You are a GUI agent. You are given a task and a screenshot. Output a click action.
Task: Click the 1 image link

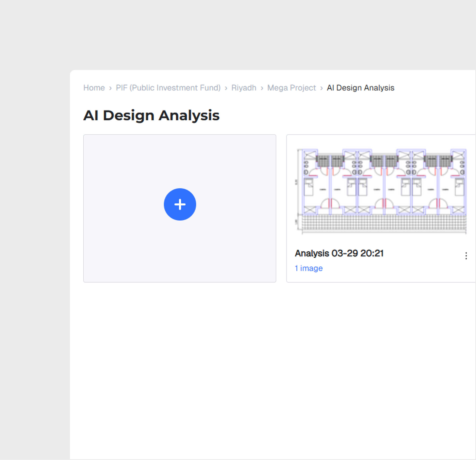click(308, 268)
